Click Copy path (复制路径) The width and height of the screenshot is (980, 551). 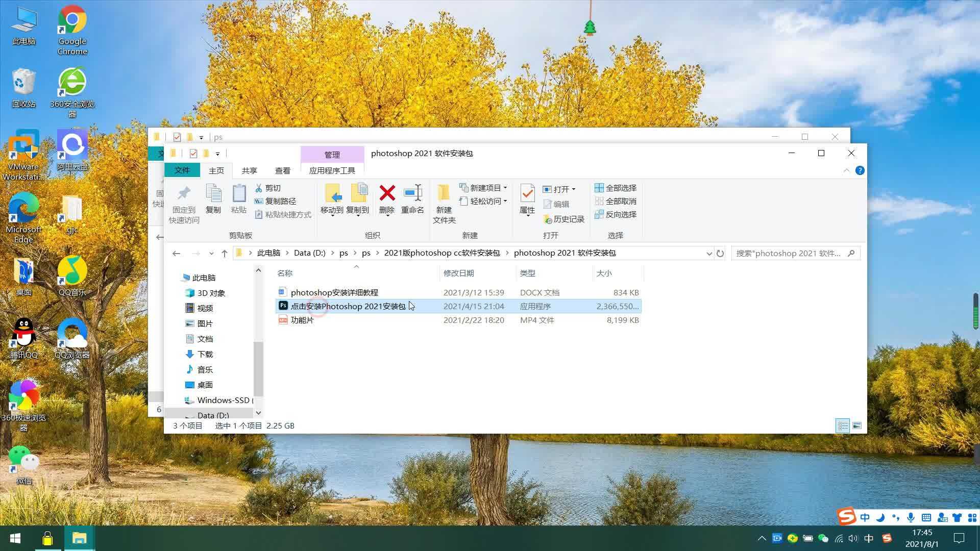click(275, 201)
